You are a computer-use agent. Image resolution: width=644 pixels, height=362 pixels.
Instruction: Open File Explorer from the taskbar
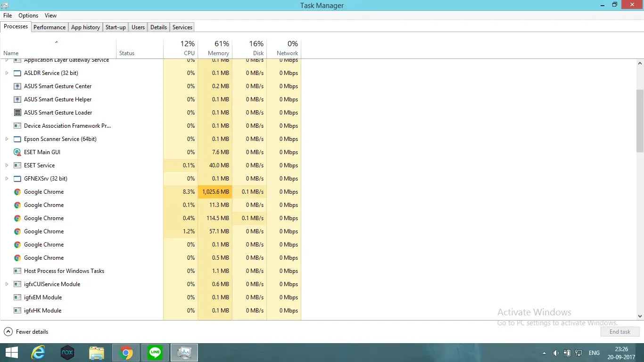point(97,353)
